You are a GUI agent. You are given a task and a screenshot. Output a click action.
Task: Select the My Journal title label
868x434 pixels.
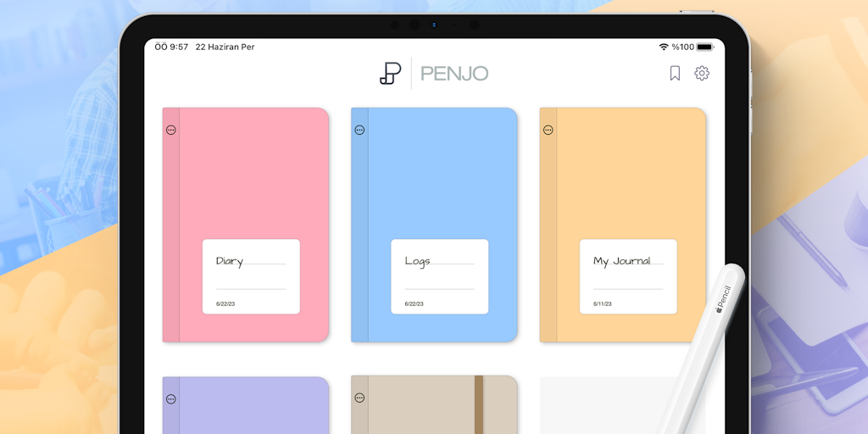(621, 261)
